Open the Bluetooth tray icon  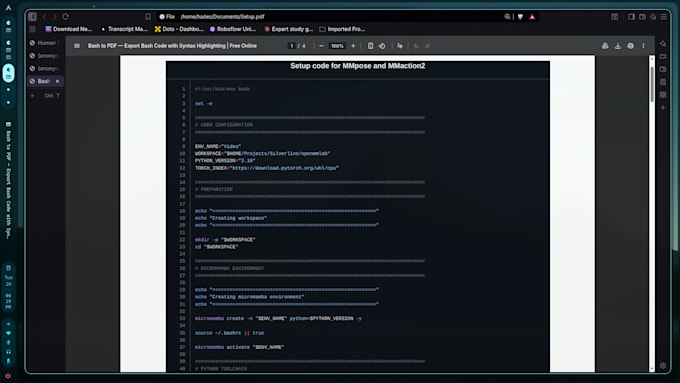[x=8, y=343]
